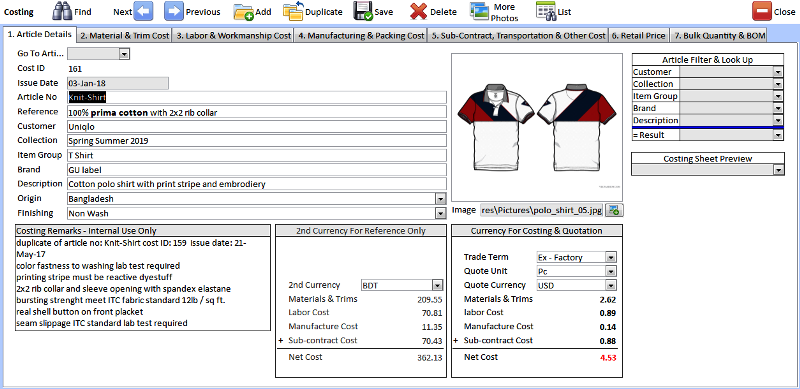Screen dimensions: 800x389
Task: Expand the Item Group filter dropdown
Action: tap(778, 96)
